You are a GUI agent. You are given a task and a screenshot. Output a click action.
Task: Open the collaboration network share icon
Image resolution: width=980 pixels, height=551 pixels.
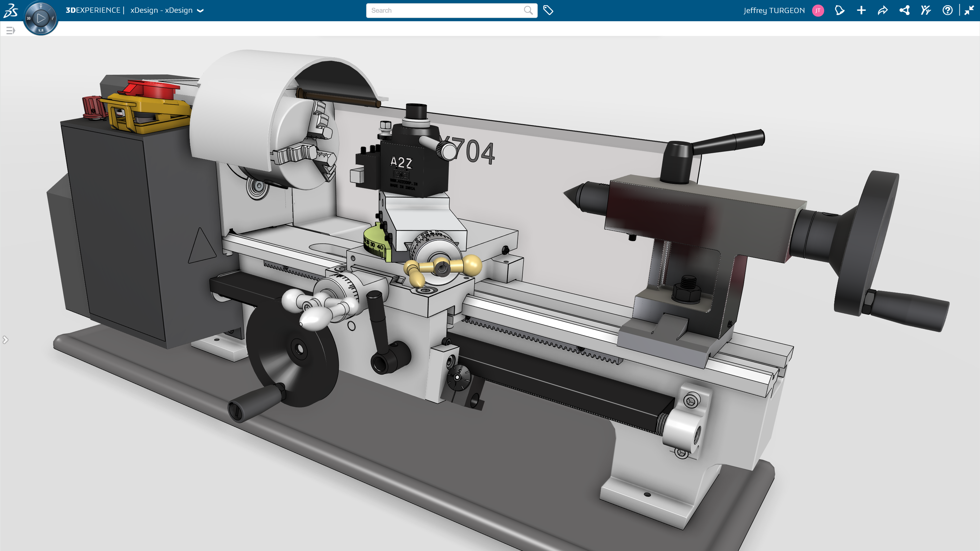tap(904, 10)
